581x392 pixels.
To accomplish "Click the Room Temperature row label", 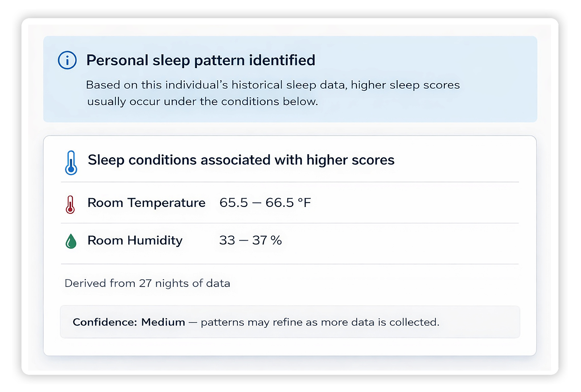I will (146, 203).
